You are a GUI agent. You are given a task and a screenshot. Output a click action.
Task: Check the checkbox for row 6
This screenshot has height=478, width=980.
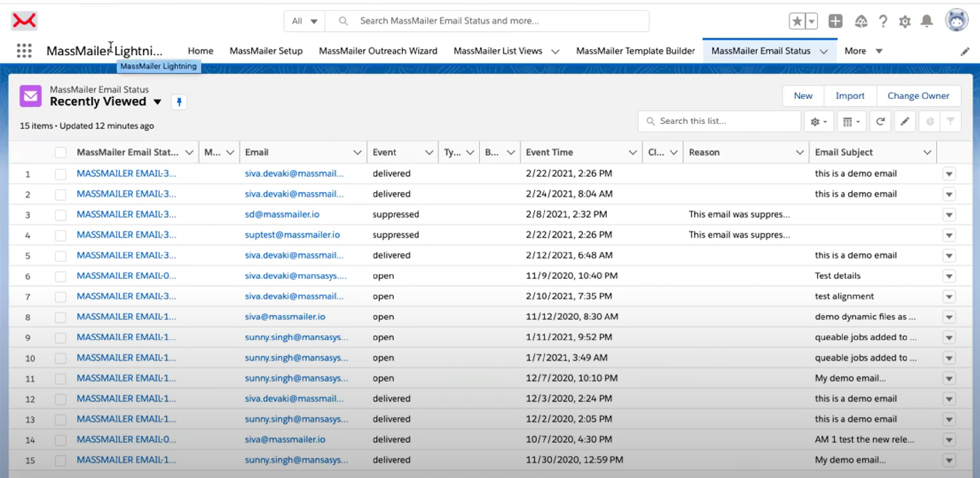[60, 276]
